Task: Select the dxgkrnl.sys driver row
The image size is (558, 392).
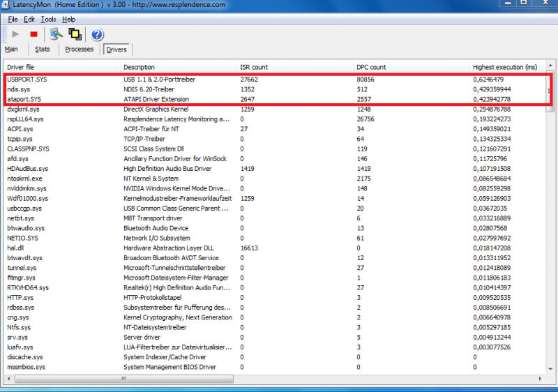Action: 274,110
